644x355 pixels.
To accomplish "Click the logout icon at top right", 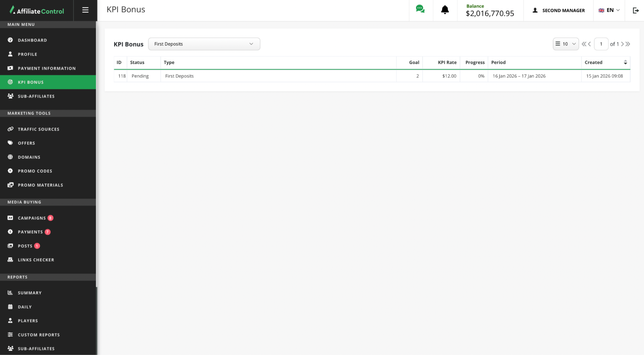I will coord(635,10).
